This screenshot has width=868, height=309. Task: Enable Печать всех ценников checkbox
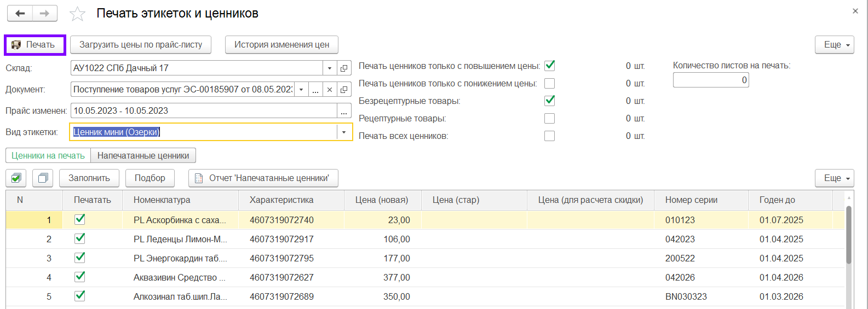[550, 136]
